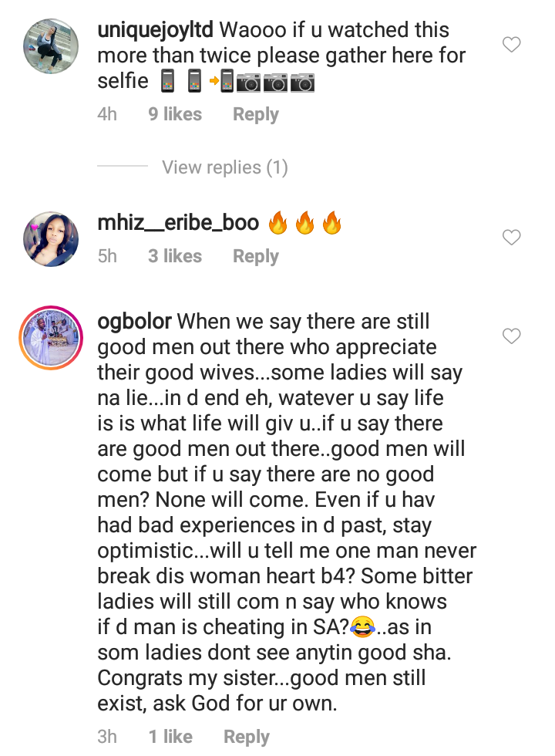Expand View replies (1) under uniquejoyltd

(224, 167)
